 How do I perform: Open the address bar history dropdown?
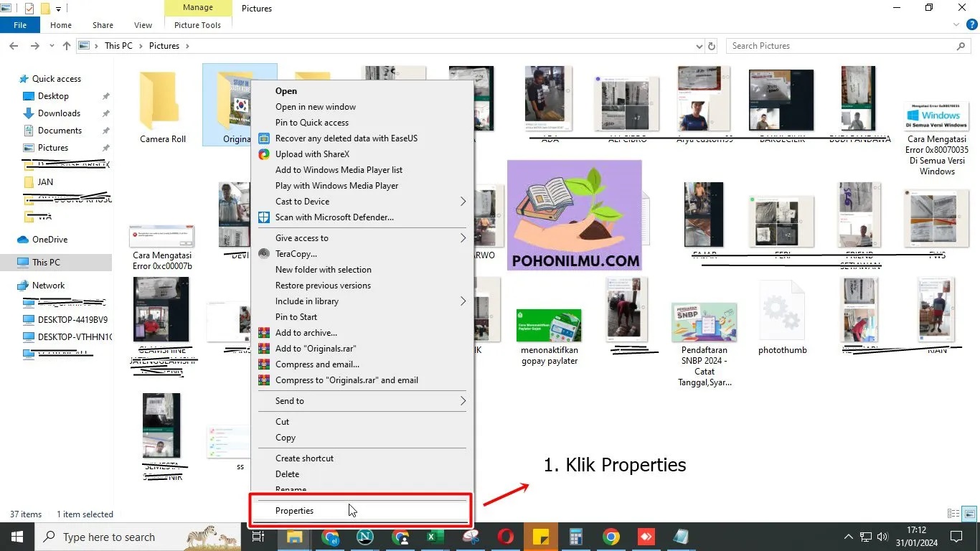click(700, 46)
